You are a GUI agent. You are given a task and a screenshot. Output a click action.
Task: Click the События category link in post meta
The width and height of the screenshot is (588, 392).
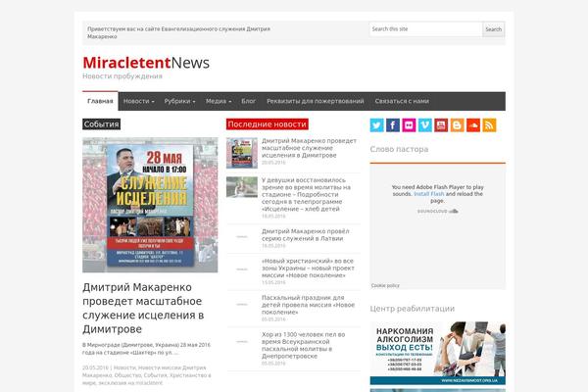click(155, 375)
